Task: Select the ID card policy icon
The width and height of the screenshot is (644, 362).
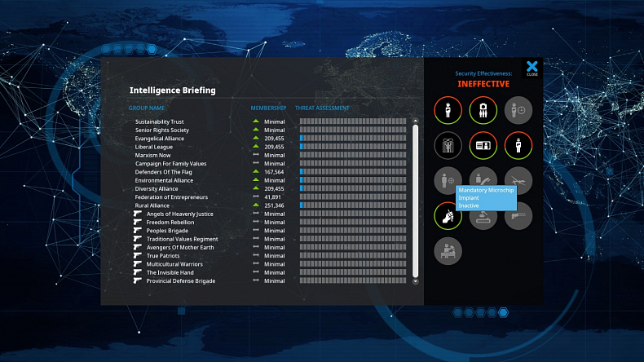Action: click(x=483, y=146)
